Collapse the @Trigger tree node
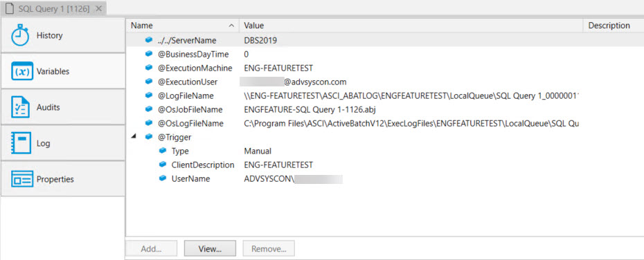Viewport: 644px width, 260px height. tap(134, 137)
